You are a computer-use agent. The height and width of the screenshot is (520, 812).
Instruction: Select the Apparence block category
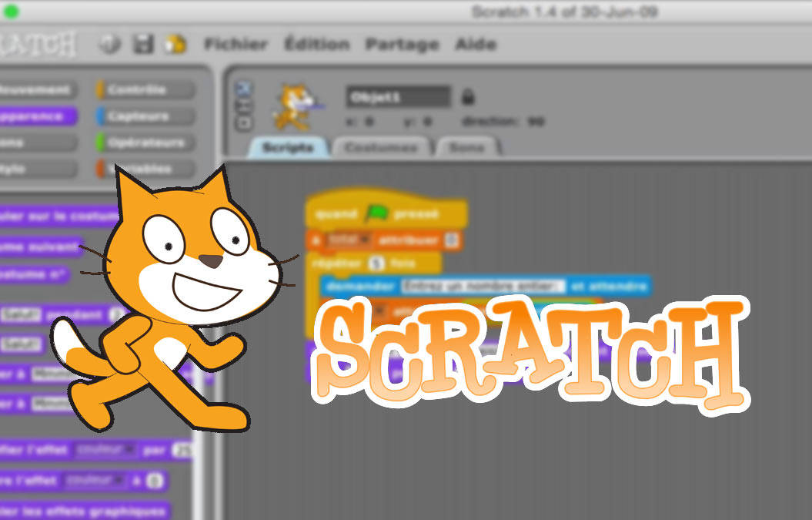[x=37, y=116]
